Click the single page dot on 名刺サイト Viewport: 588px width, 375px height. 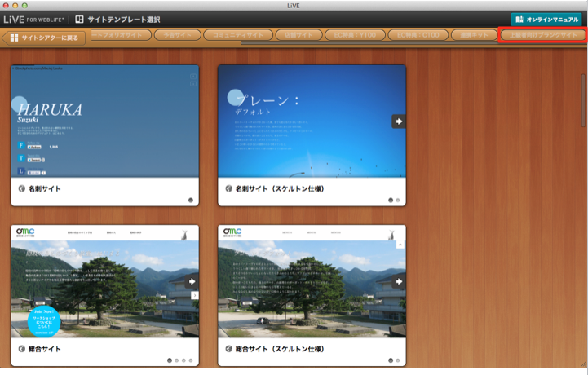[191, 201]
